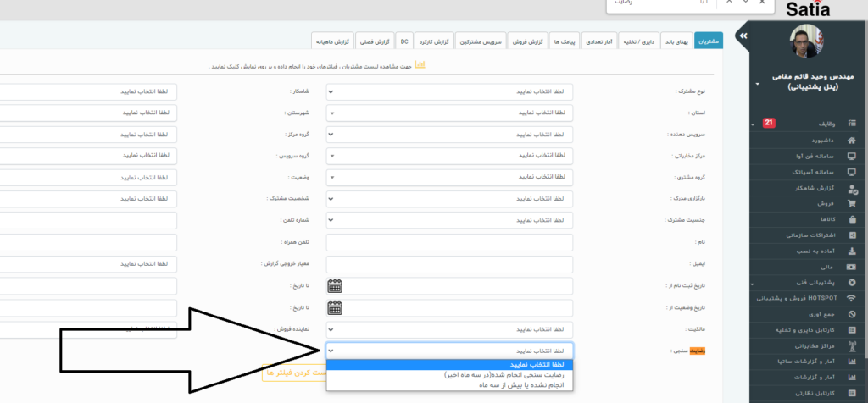Open the استان dropdown
Viewport: 868px width, 403px height.
coord(449,113)
